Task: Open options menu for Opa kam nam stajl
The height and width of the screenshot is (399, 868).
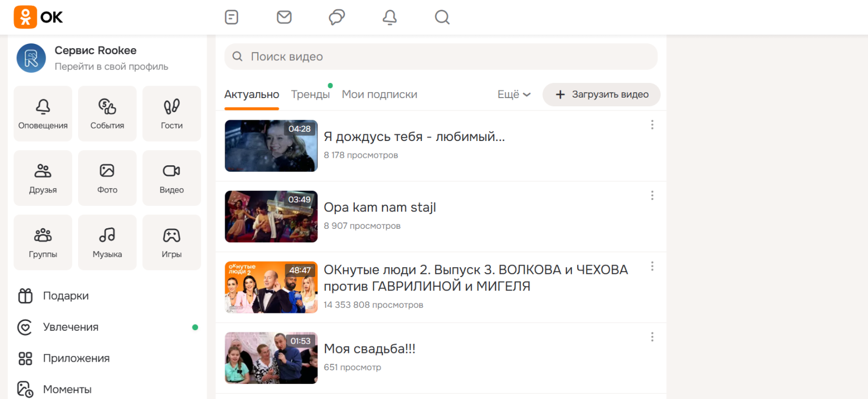Action: pos(652,196)
